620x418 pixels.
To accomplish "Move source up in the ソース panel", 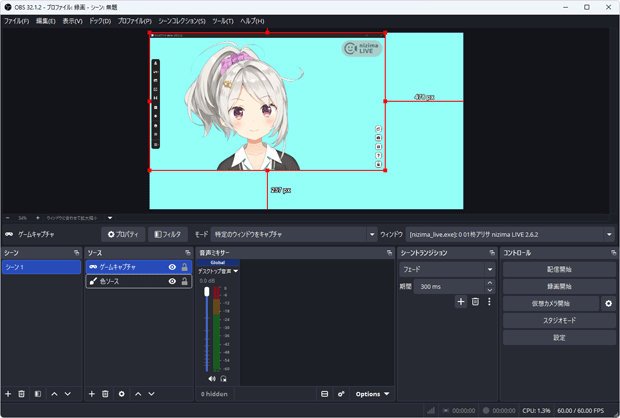I will point(138,394).
